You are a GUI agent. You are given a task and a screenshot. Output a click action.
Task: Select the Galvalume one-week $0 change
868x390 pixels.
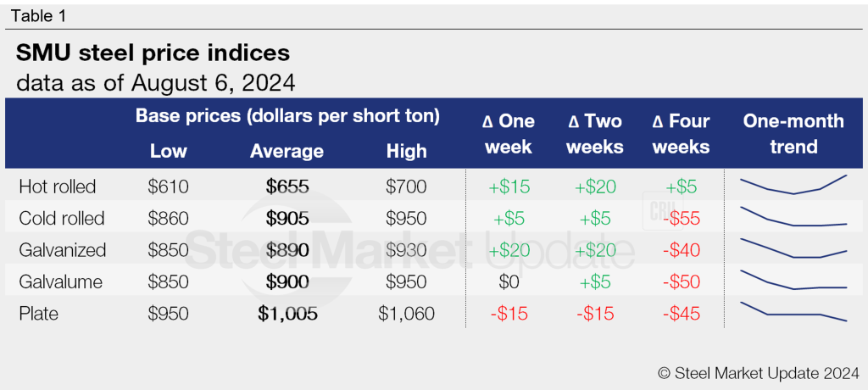pos(509,281)
